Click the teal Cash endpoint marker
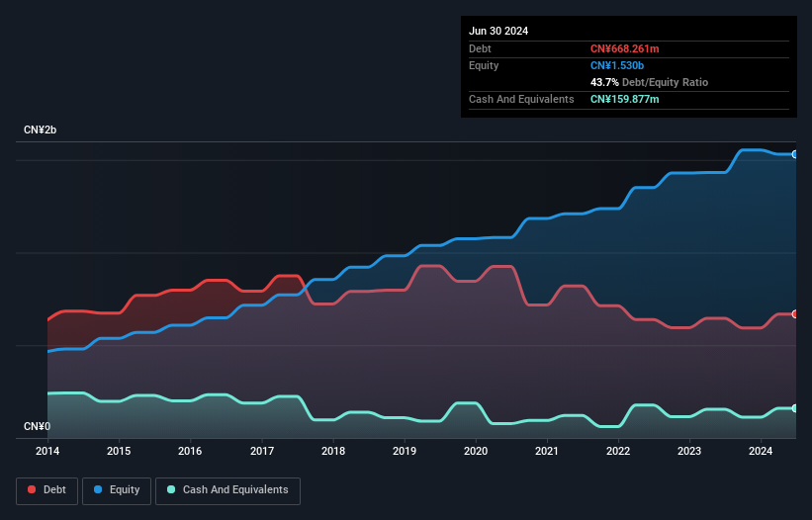 pos(795,408)
